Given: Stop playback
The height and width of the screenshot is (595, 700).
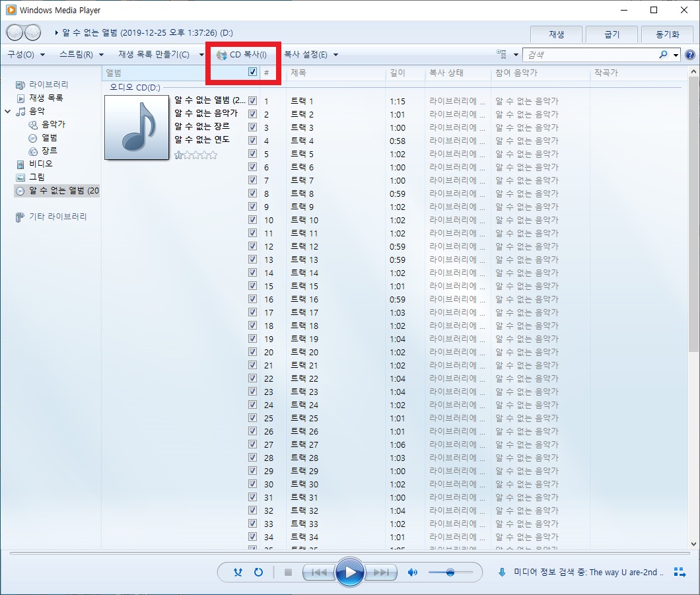Looking at the screenshot, I should point(288,572).
